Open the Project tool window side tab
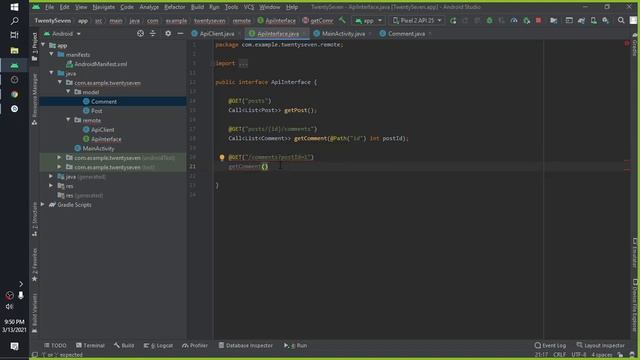 pos(35,46)
